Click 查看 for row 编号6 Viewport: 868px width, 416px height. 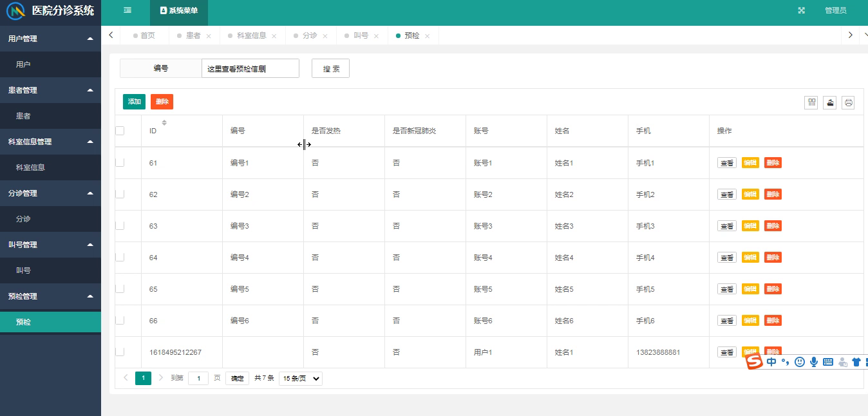[x=727, y=321]
